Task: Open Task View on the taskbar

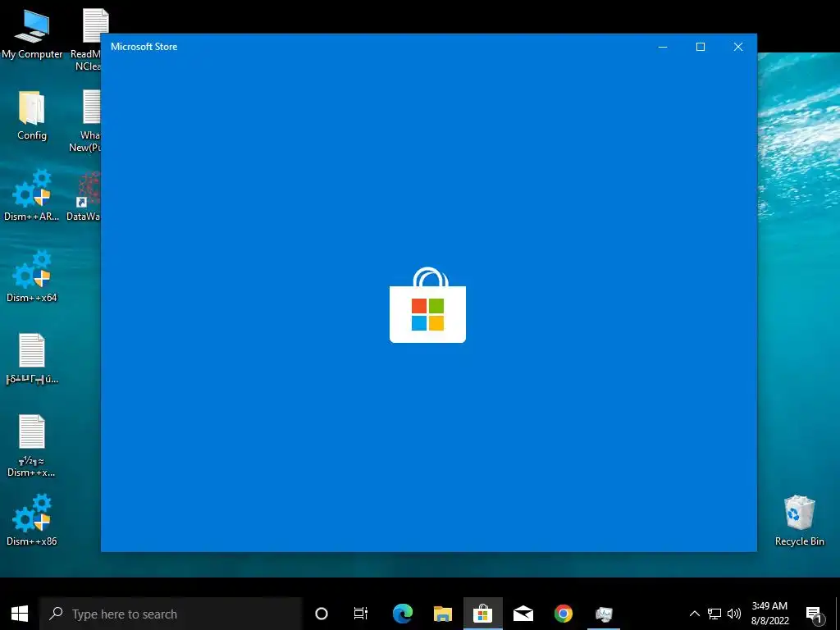Action: click(361, 614)
